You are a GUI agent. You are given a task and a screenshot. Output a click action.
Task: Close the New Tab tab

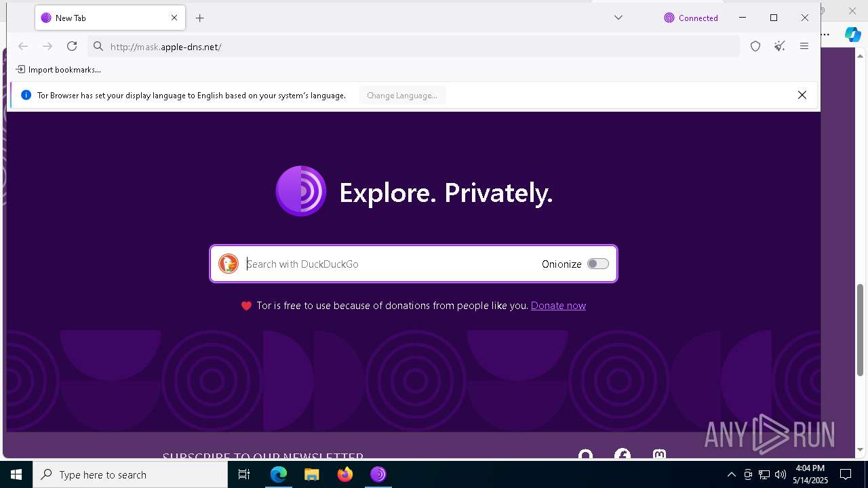pos(174,18)
